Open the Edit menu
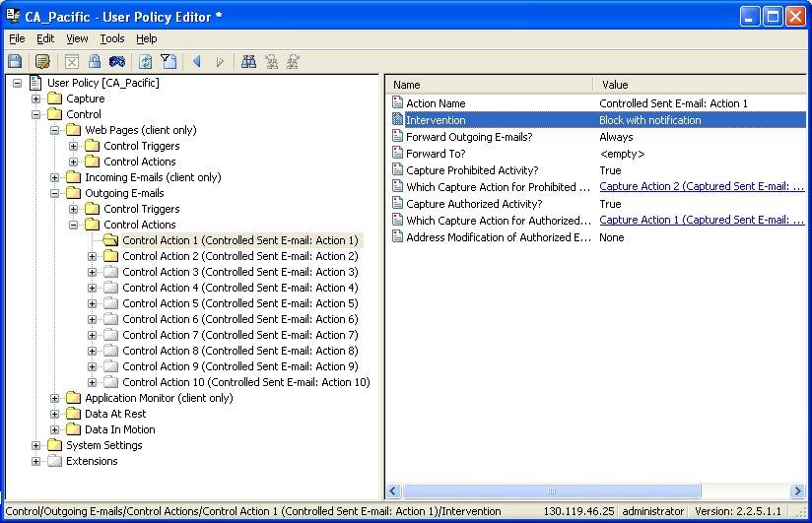Image resolution: width=812 pixels, height=523 pixels. (x=45, y=38)
